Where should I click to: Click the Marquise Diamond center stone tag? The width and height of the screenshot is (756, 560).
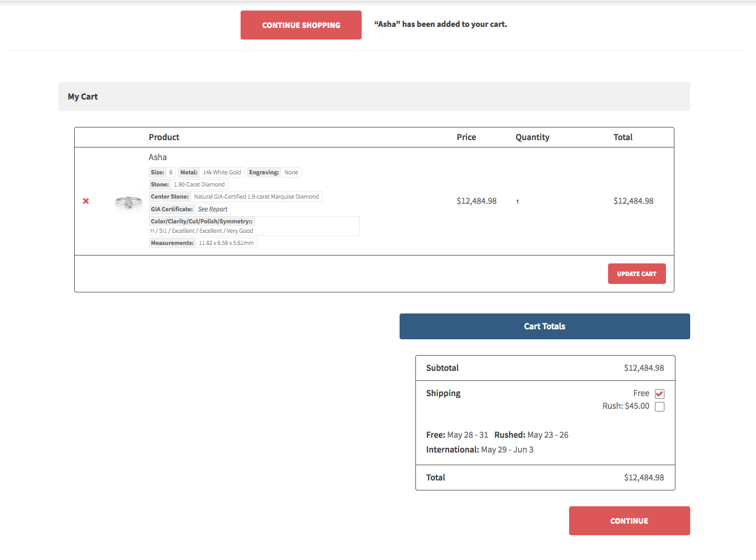(x=256, y=196)
